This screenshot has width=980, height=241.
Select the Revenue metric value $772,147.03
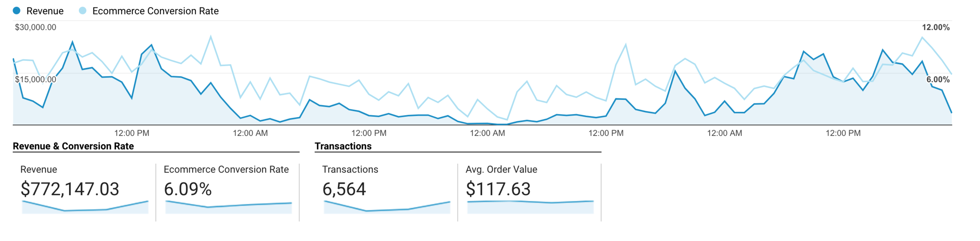coord(70,189)
